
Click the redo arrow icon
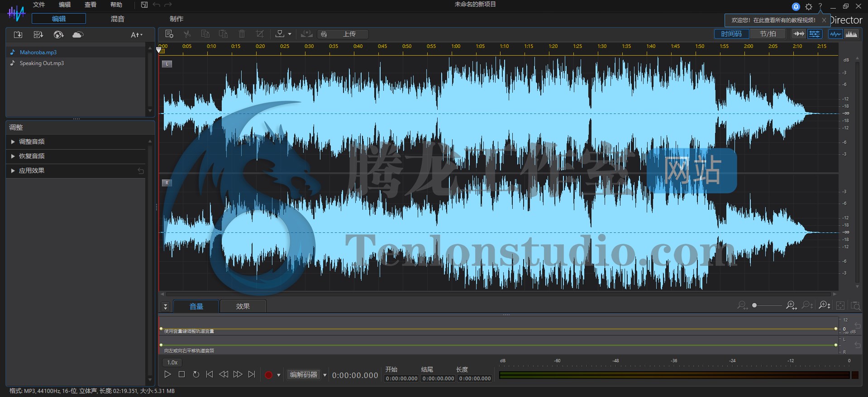[x=168, y=5]
